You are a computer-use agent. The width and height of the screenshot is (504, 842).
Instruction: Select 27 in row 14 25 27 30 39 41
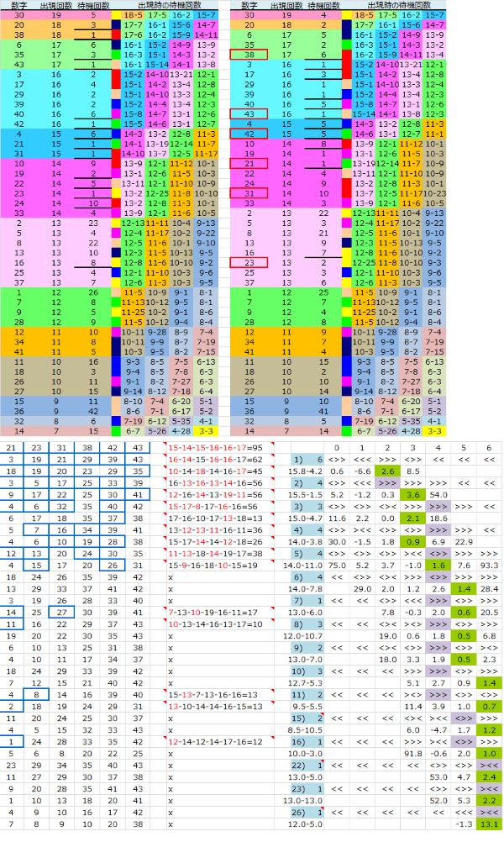[61, 613]
